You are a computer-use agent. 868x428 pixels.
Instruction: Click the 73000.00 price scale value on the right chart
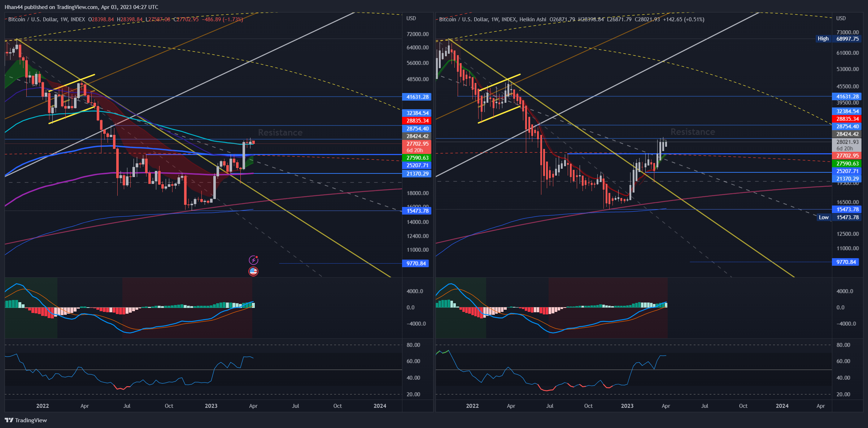point(848,32)
